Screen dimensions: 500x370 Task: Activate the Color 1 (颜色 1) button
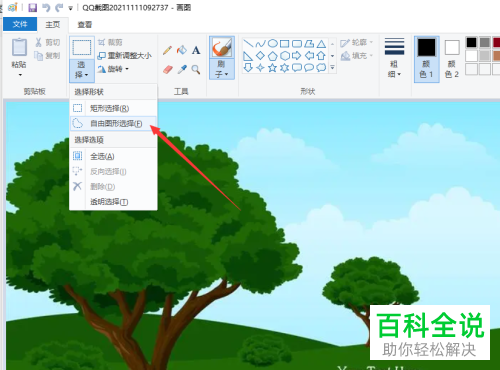[426, 59]
